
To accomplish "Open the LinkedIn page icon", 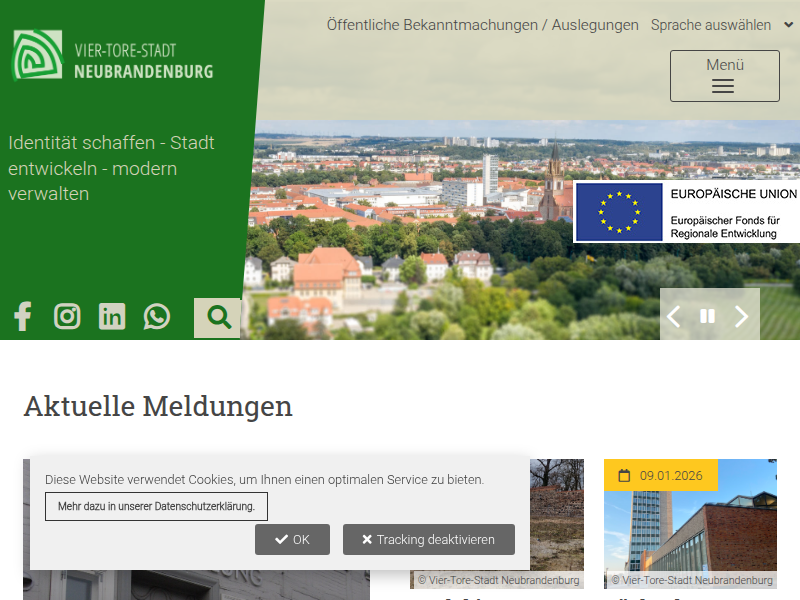I will click(x=112, y=317).
